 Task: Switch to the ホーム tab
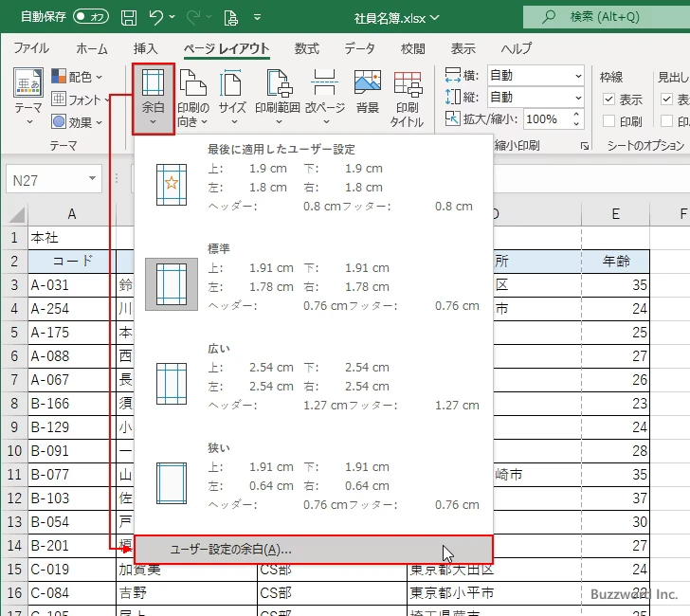click(92, 48)
